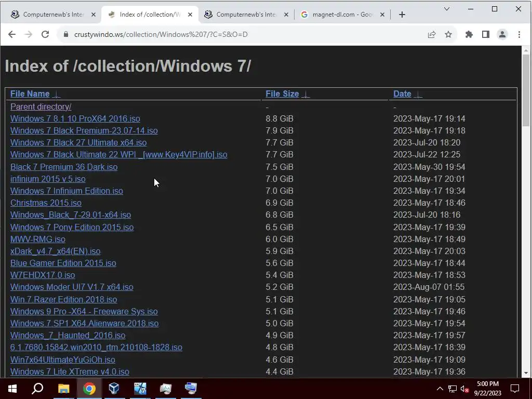Click descending arrow beside File Name

pyautogui.click(x=57, y=95)
